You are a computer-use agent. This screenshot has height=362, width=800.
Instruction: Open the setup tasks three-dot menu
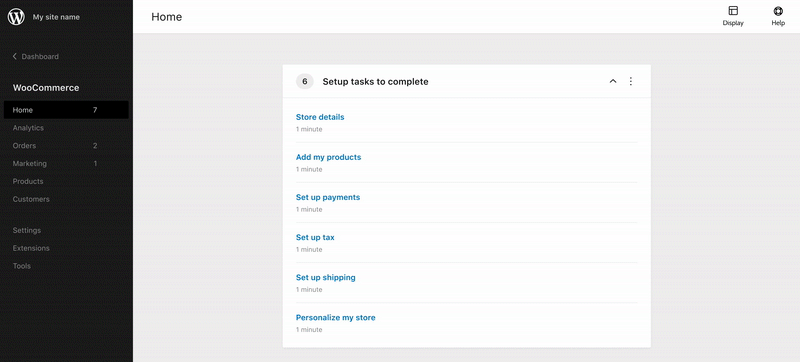pyautogui.click(x=631, y=81)
